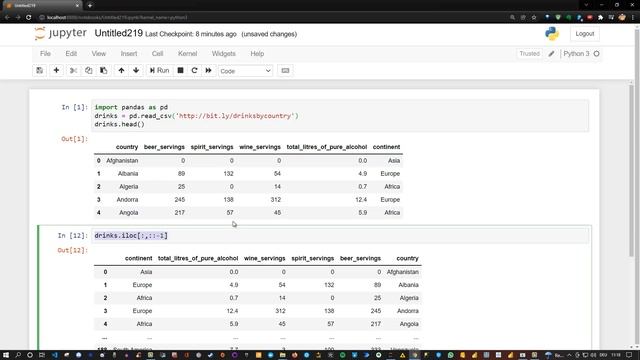Click 'total_litres_of_pure_alcohol' header in reversed table
This screenshot has height=360, width=640.
198,258
